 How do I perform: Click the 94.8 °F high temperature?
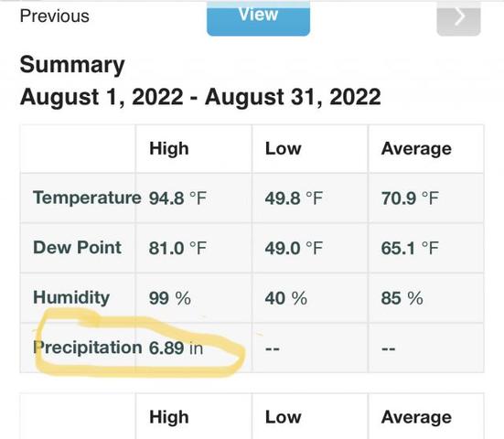point(177,198)
